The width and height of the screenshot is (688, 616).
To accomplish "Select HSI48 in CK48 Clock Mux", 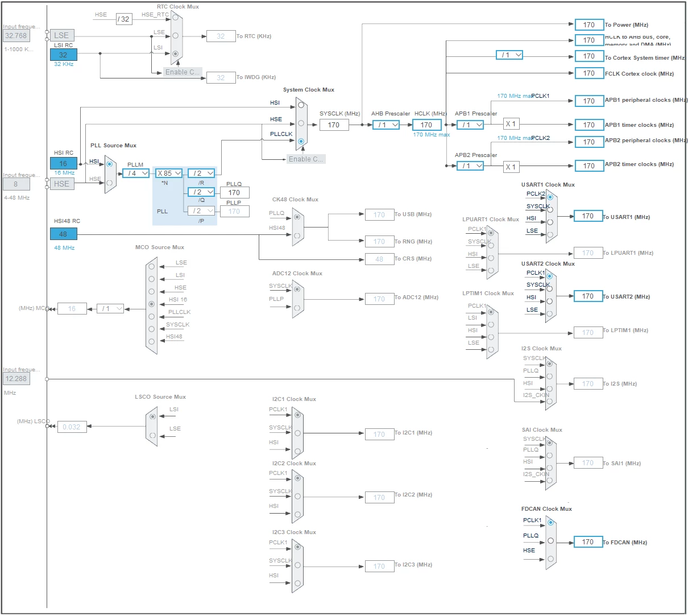I will pos(296,235).
